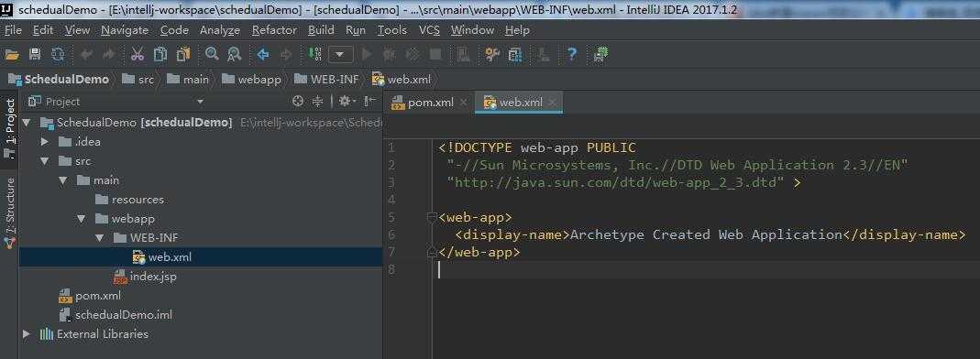Navigate Forward with grey arrow
The image size is (980, 359).
[x=286, y=55]
